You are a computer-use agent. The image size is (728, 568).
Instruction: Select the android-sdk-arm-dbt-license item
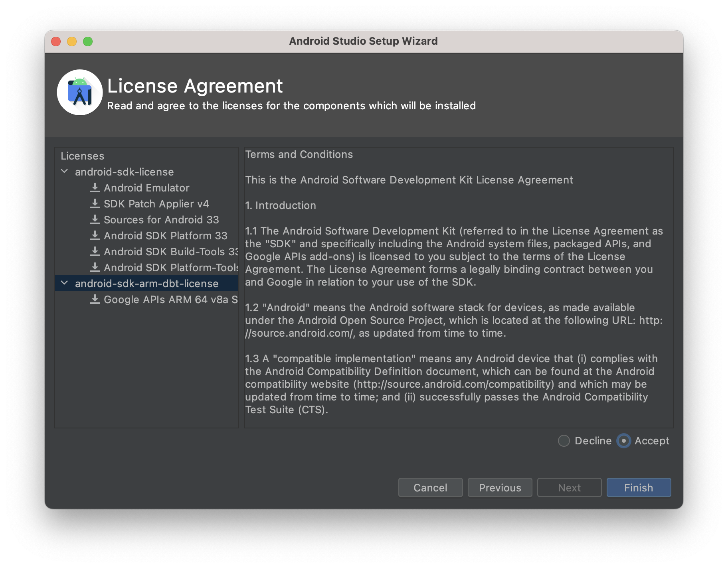(146, 284)
